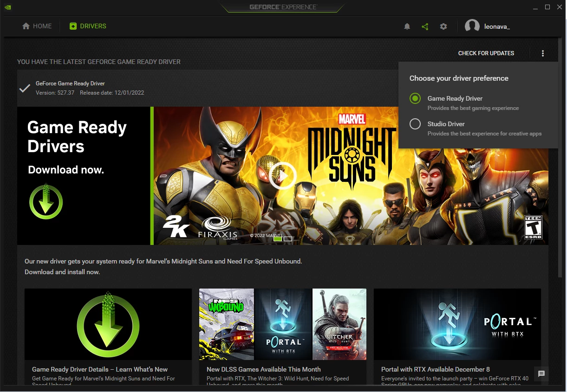Click the green Drivers tab icon
Viewport: 567px width, 392px height.
click(x=73, y=26)
